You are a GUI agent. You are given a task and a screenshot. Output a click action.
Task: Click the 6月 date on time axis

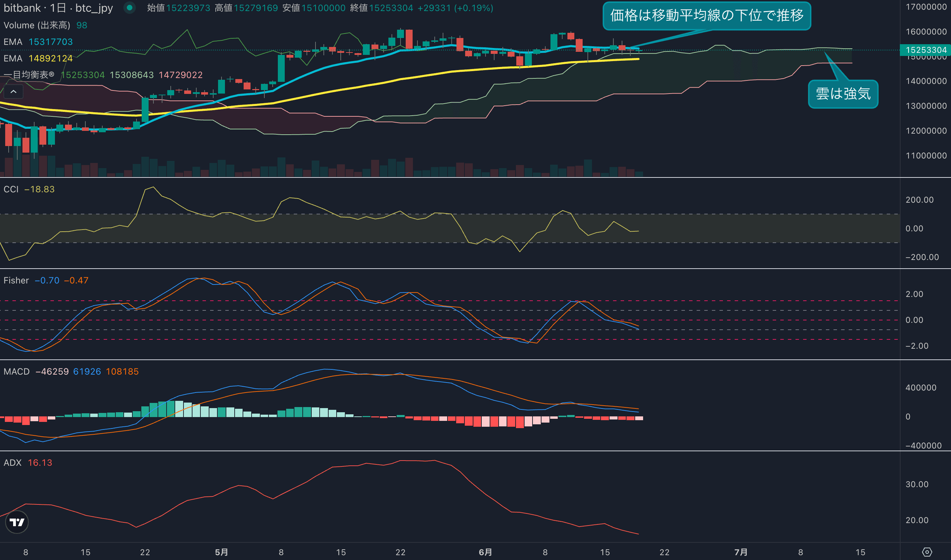point(485,552)
